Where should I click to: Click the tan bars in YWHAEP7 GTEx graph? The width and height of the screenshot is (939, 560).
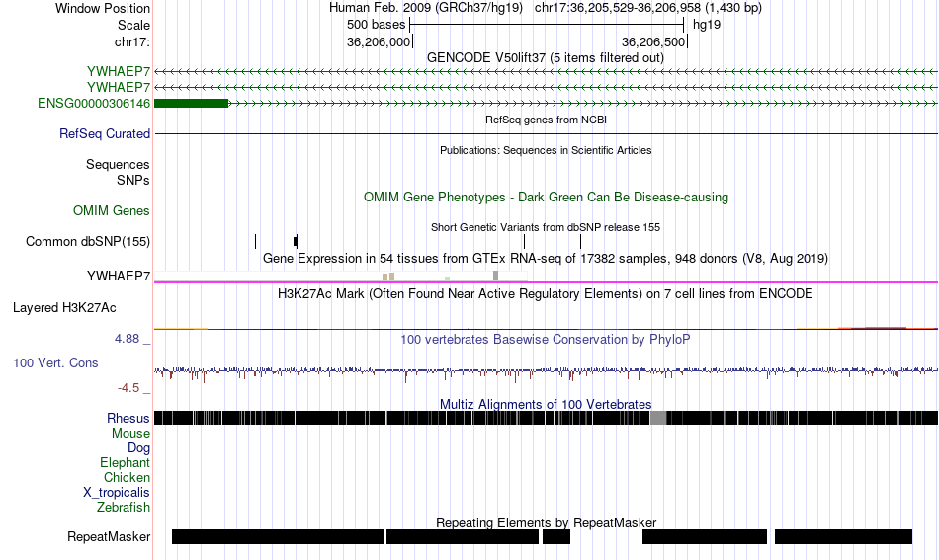pyautogui.click(x=388, y=277)
